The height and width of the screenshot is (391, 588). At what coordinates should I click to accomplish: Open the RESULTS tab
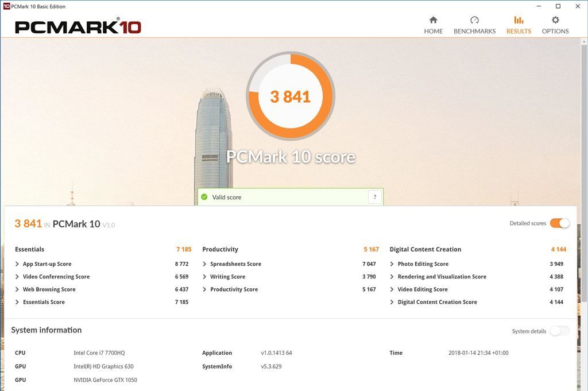519,25
